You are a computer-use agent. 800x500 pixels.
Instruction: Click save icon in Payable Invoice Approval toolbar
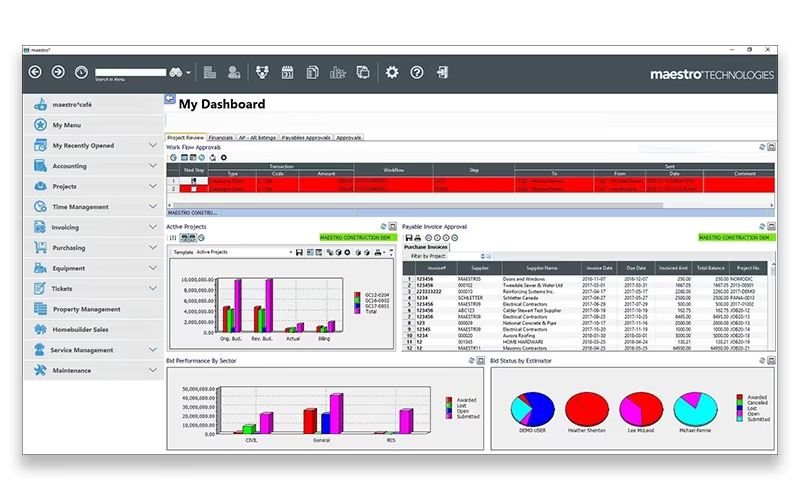click(x=409, y=238)
